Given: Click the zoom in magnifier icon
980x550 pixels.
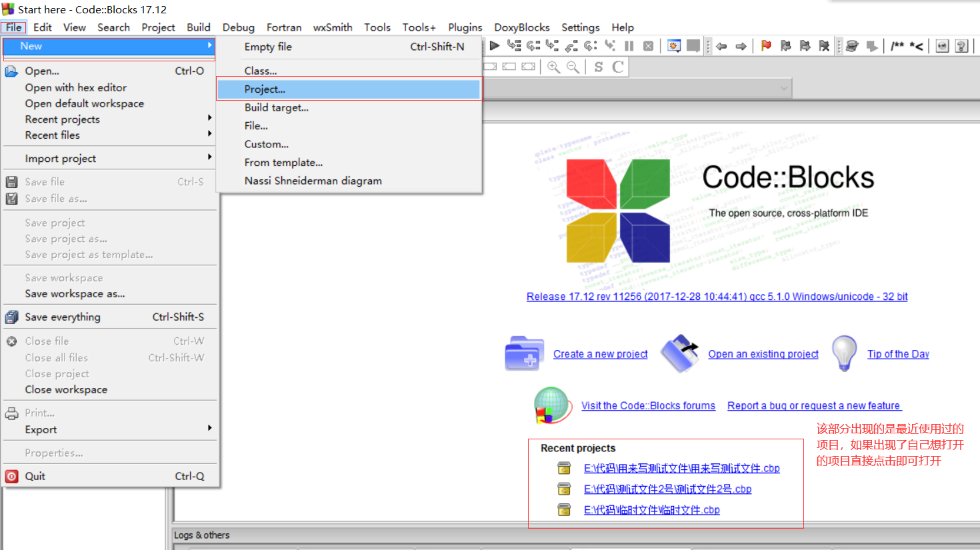Looking at the screenshot, I should [x=553, y=67].
